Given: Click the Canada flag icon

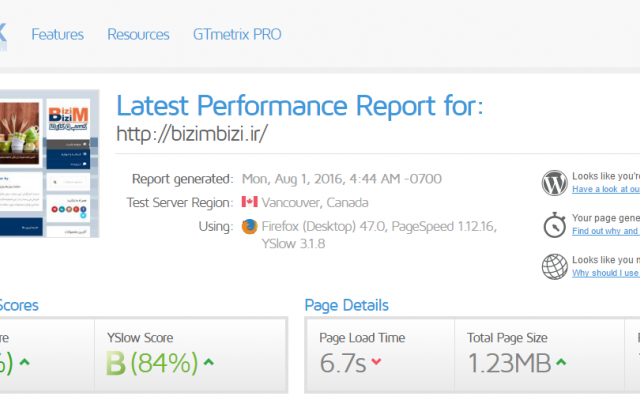Looking at the screenshot, I should [249, 202].
